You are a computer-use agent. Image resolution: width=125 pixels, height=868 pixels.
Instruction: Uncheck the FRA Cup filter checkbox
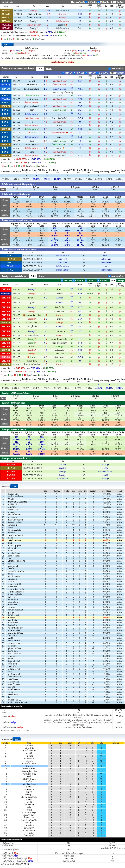pos(74,73)
